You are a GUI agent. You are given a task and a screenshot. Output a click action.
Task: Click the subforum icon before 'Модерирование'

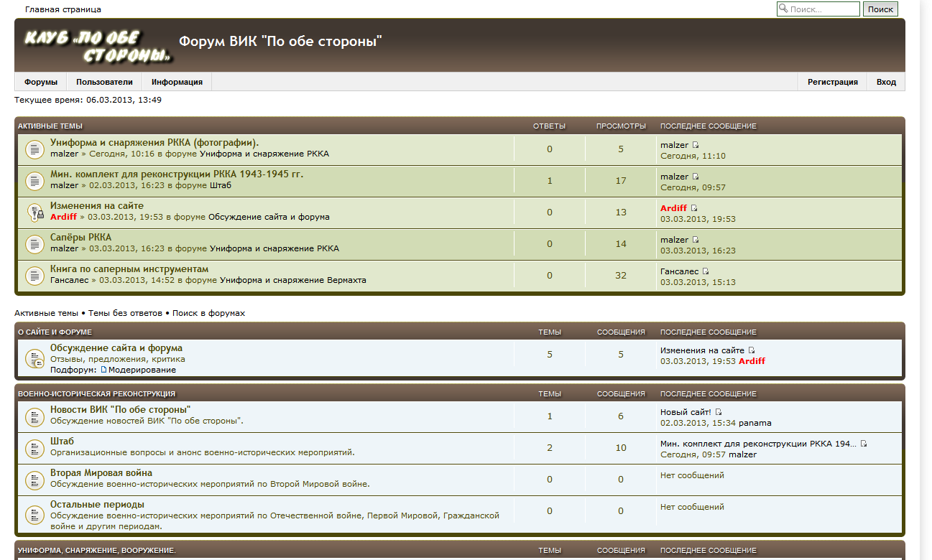103,370
